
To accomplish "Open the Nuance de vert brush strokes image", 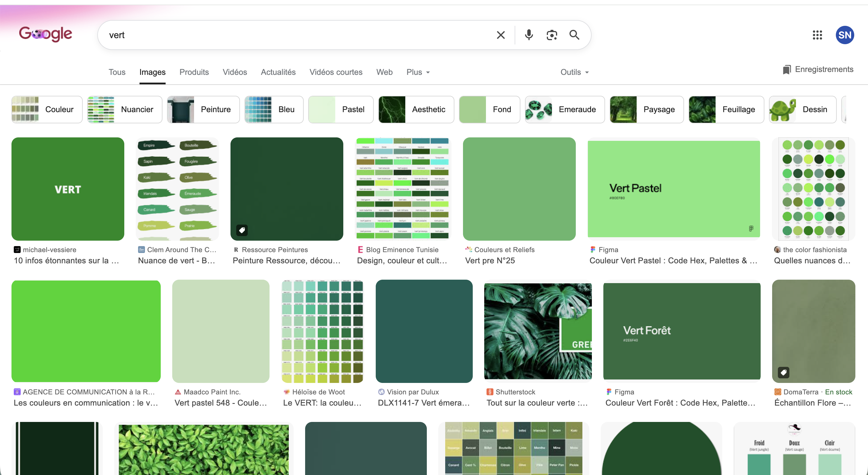I will click(177, 189).
